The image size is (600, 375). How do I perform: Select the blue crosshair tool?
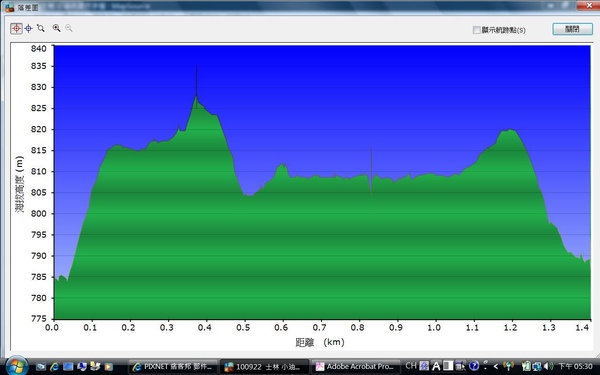click(x=29, y=28)
